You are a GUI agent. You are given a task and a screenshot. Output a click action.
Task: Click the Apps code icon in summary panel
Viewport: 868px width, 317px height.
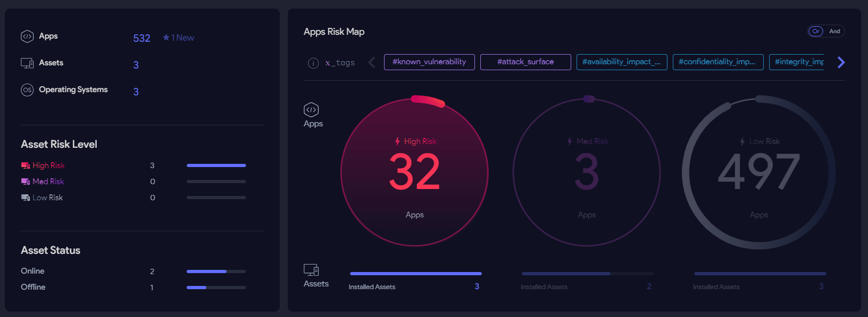click(27, 36)
